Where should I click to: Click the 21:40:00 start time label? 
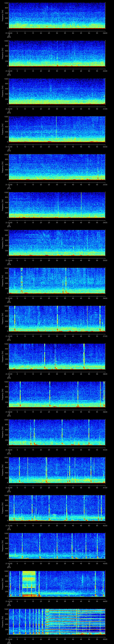pyautogui.click(x=9, y=487)
